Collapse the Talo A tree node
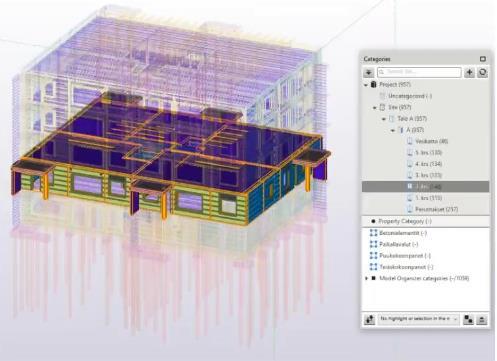The width and height of the screenshot is (497, 361). coord(384,119)
